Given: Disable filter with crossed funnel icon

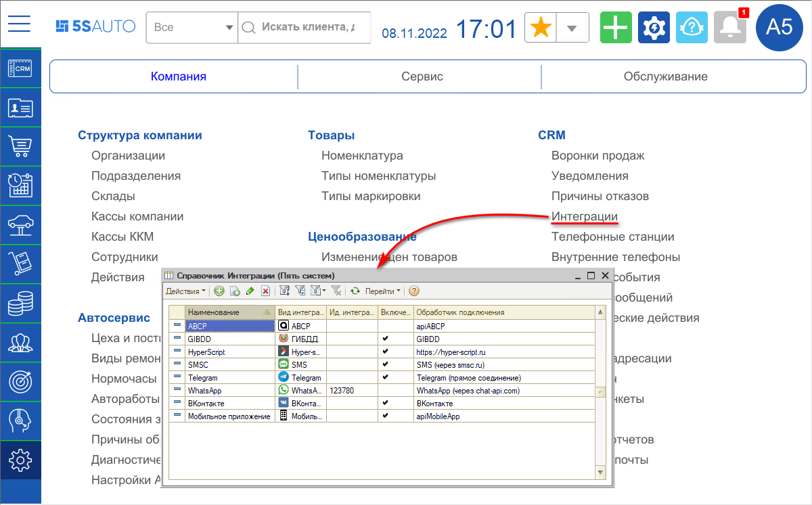Looking at the screenshot, I should pos(336,291).
